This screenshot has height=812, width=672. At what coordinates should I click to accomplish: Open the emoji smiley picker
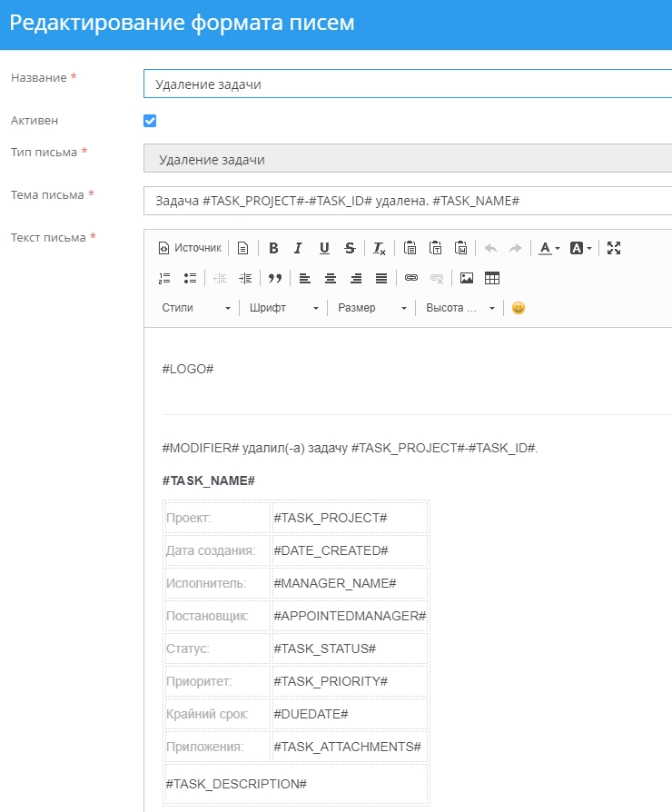click(519, 308)
